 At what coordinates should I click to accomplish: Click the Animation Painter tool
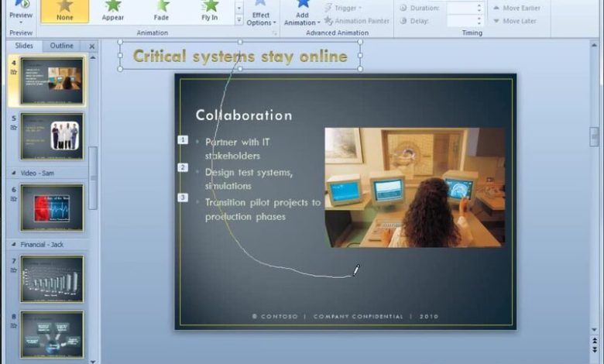356,21
